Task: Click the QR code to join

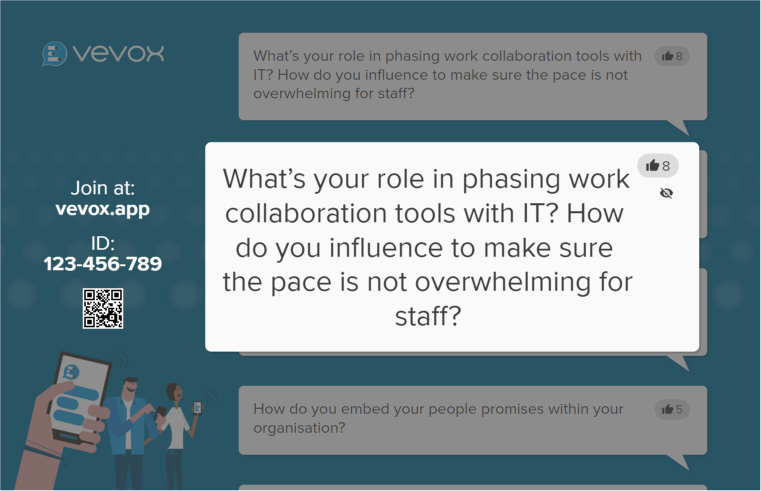Action: pos(103,309)
